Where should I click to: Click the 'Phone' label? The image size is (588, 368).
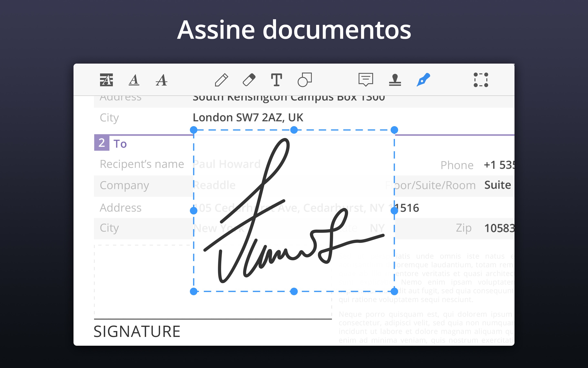tap(457, 165)
